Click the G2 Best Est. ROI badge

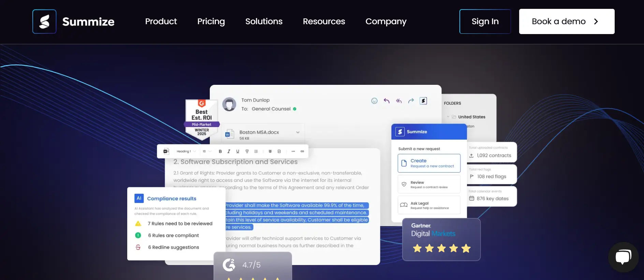(202, 120)
